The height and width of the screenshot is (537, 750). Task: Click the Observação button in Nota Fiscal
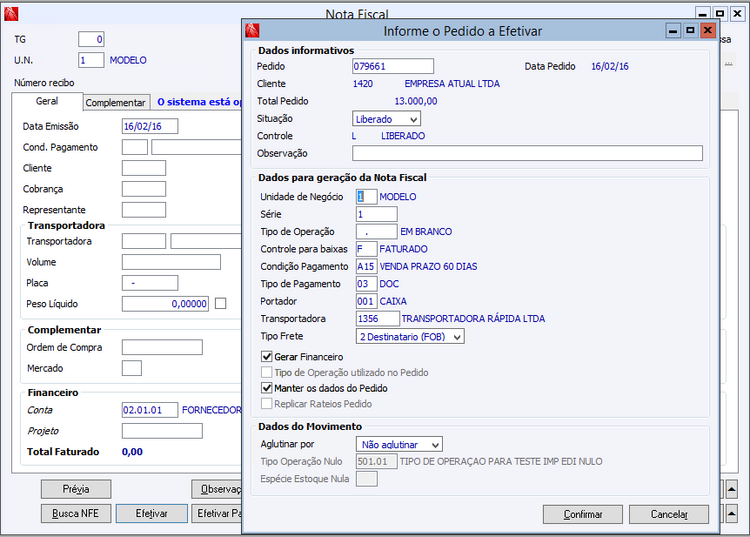[217, 489]
